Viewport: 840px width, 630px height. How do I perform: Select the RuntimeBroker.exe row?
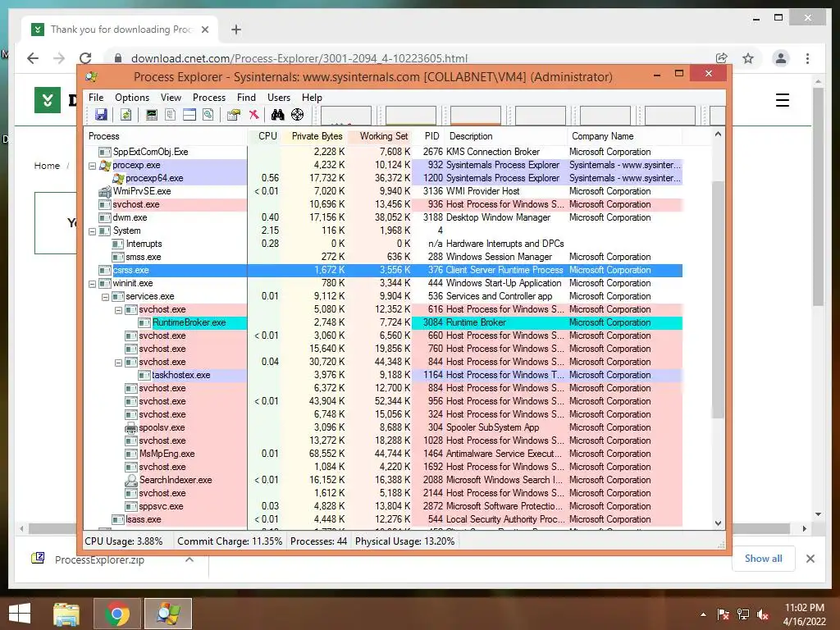(384, 322)
